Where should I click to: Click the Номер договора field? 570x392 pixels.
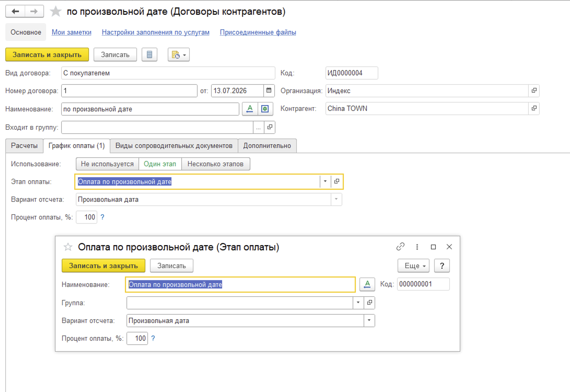click(129, 91)
